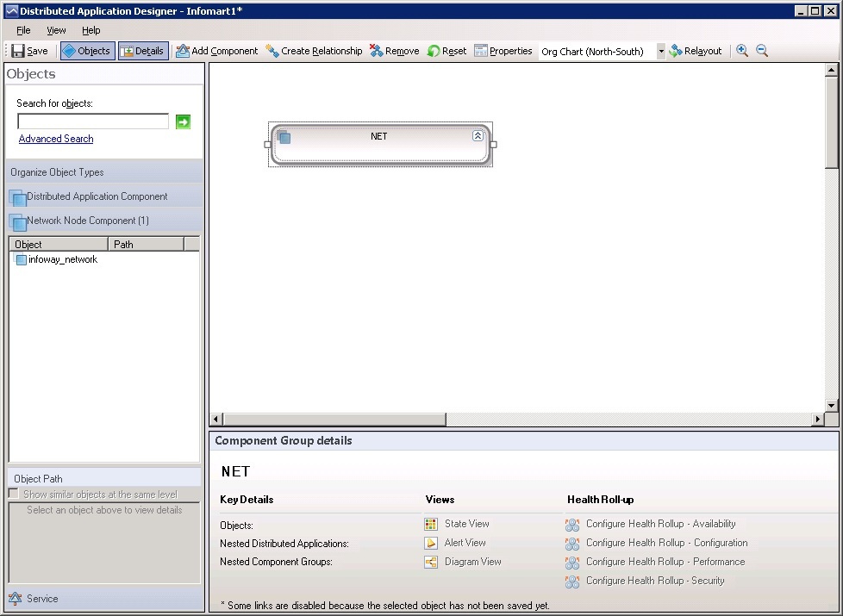Click Configure Health Rollup - Performance
Image resolution: width=843 pixels, height=616 pixels.
click(665, 562)
